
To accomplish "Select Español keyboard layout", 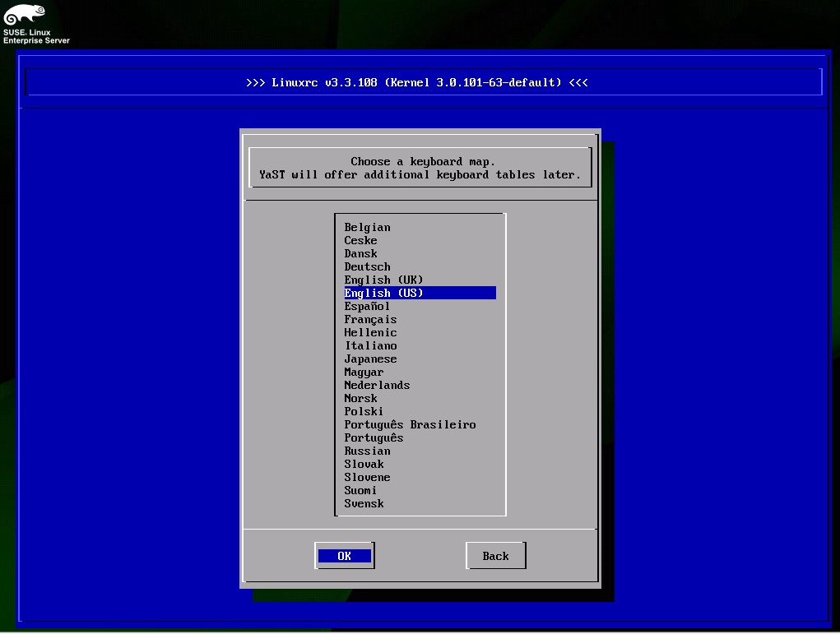I will 367,307.
